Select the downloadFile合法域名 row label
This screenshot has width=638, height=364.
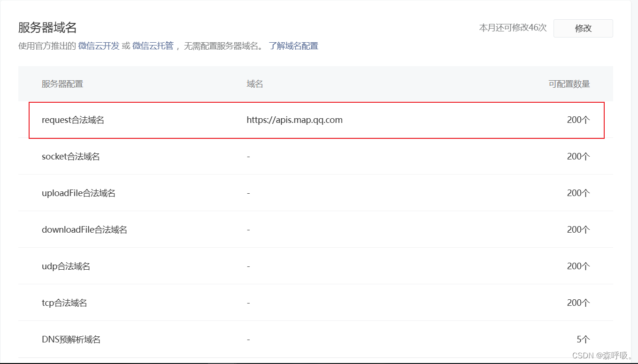(85, 229)
